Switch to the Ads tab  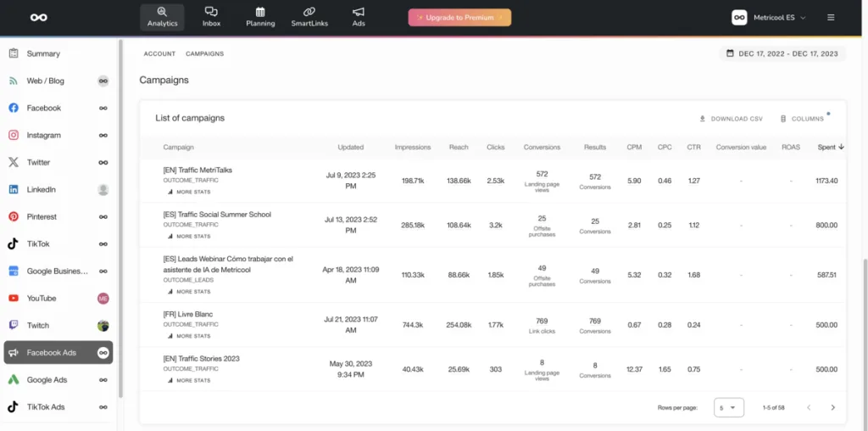pyautogui.click(x=359, y=17)
